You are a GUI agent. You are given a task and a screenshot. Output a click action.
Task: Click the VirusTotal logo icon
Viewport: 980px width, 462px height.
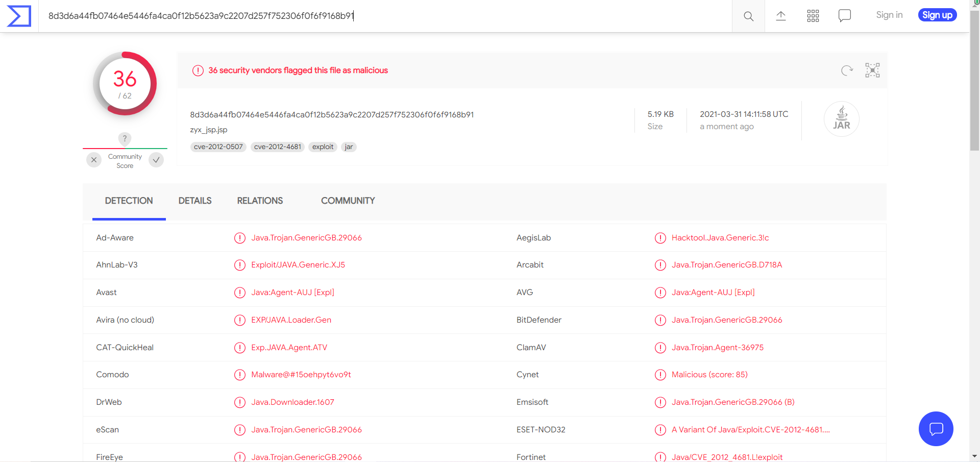(19, 16)
